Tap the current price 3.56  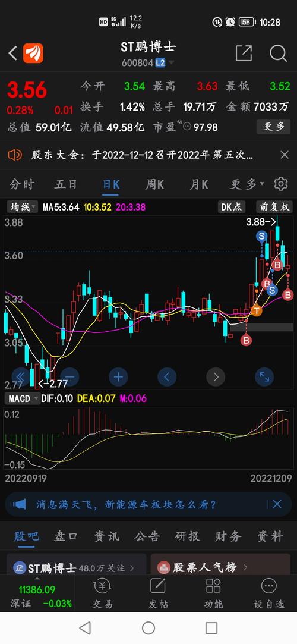click(27, 90)
